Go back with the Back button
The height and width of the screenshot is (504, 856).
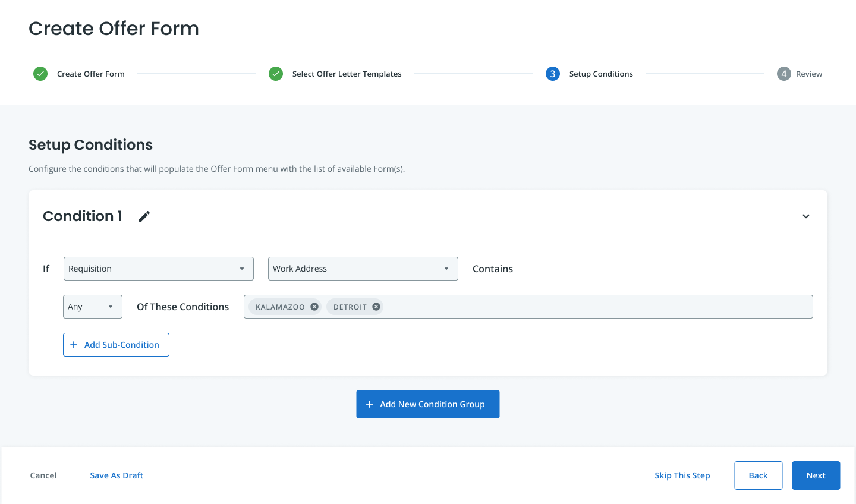coord(758,475)
